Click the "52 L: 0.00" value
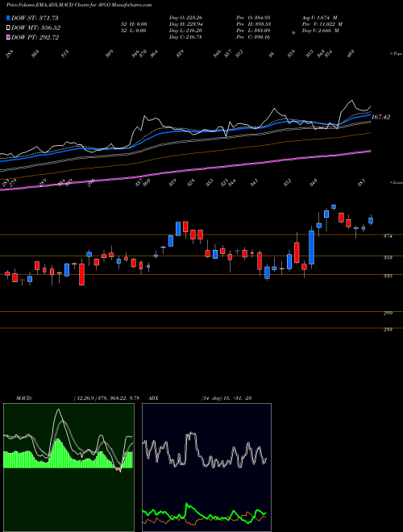The image size is (403, 532). [133, 31]
